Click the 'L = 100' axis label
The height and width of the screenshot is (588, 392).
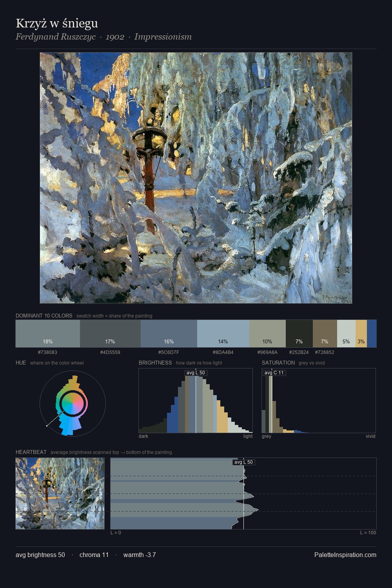368,532
